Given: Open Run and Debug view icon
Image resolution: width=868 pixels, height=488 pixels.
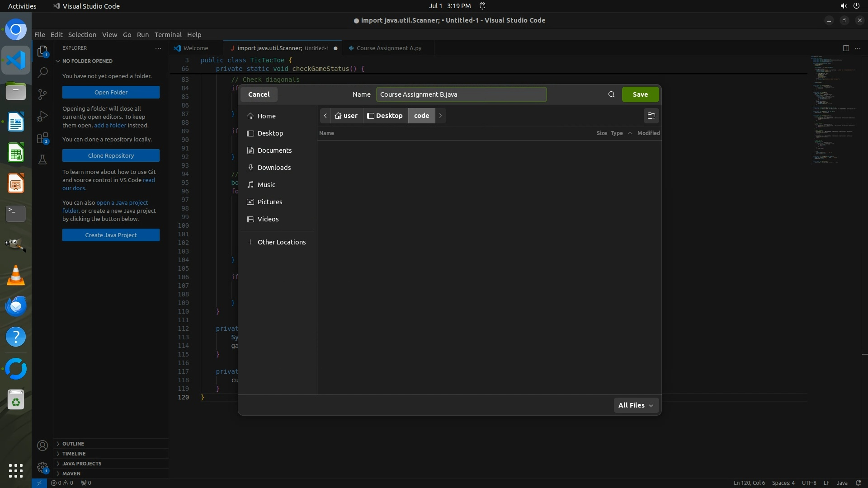Looking at the screenshot, I should pyautogui.click(x=42, y=116).
